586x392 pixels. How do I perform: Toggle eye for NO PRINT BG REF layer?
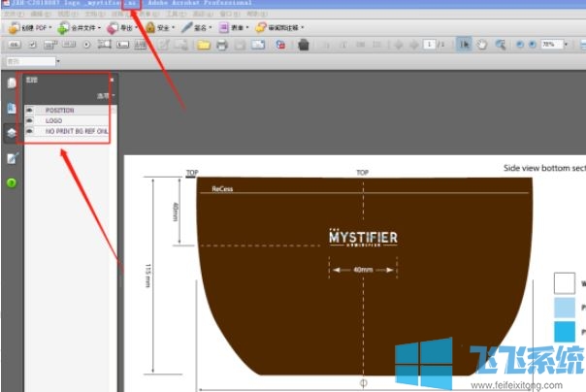(x=29, y=130)
